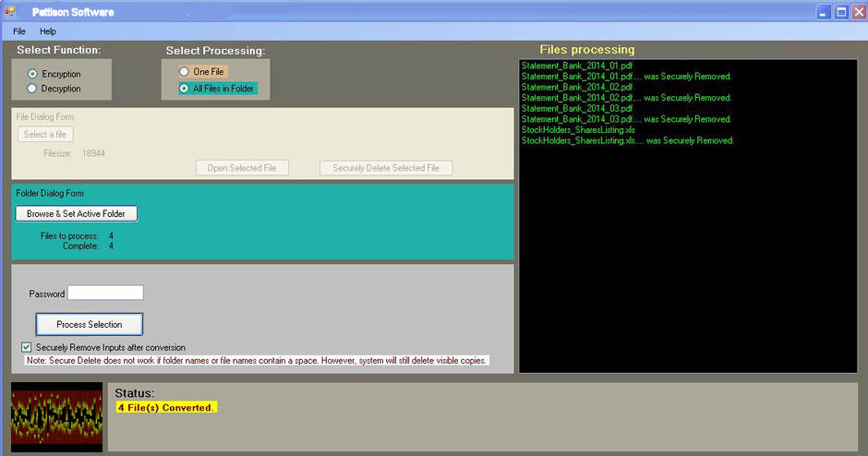Pick All Files in Folder option
Screen dimensions: 868x456
tap(185, 89)
